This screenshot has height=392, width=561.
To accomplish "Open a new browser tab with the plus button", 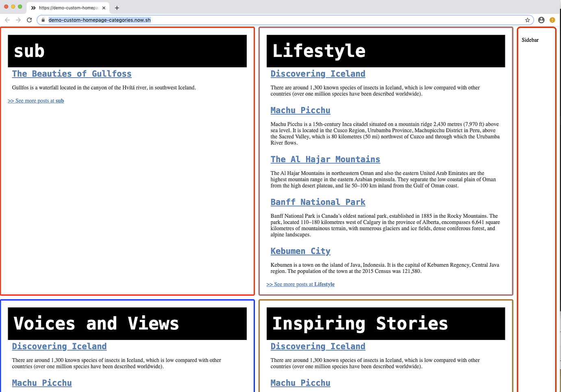I will click(x=117, y=8).
